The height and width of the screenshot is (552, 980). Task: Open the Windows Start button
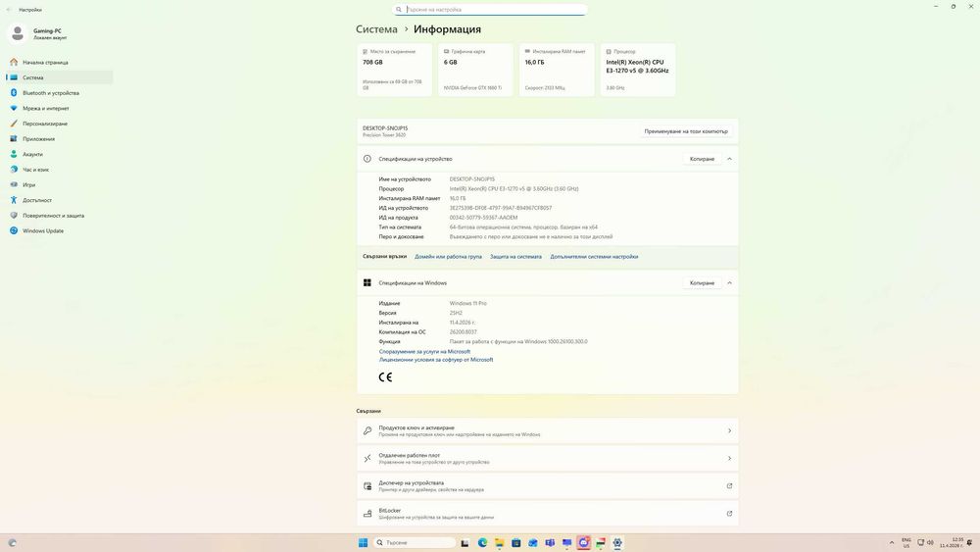click(363, 542)
